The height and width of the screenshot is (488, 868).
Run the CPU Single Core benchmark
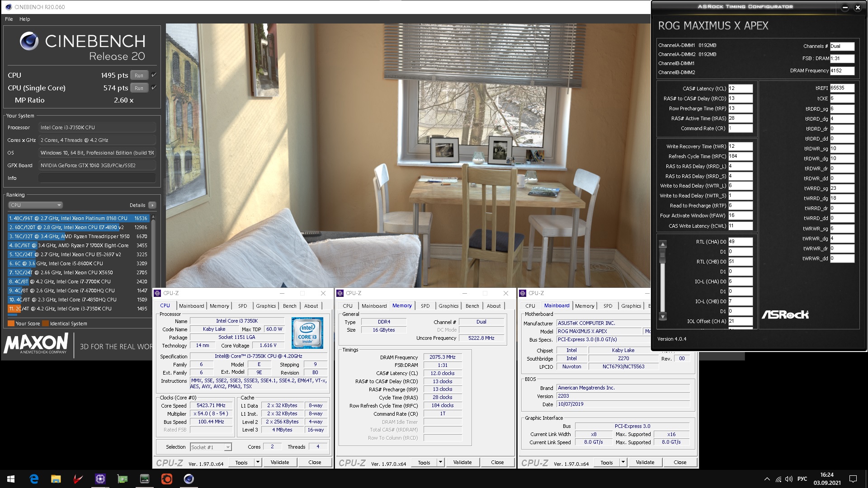(139, 88)
